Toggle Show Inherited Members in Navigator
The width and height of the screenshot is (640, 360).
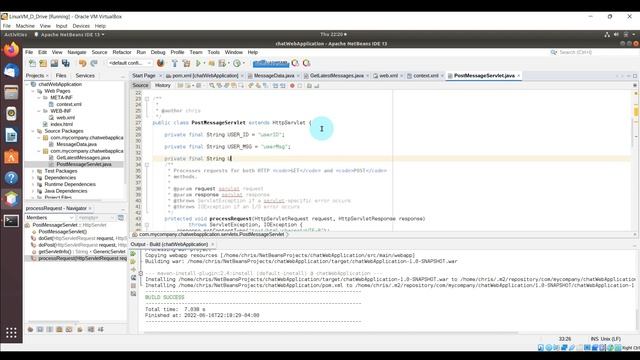(30, 329)
